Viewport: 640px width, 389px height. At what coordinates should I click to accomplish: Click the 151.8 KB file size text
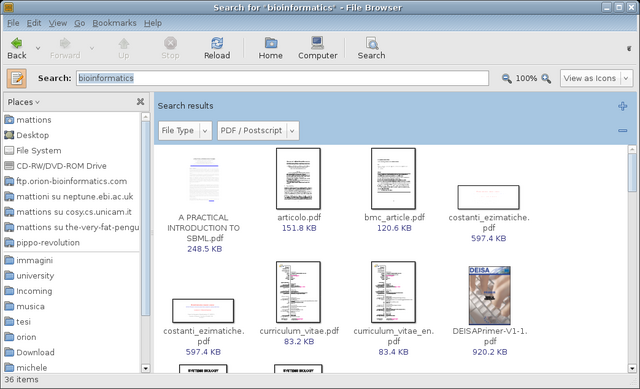299,228
